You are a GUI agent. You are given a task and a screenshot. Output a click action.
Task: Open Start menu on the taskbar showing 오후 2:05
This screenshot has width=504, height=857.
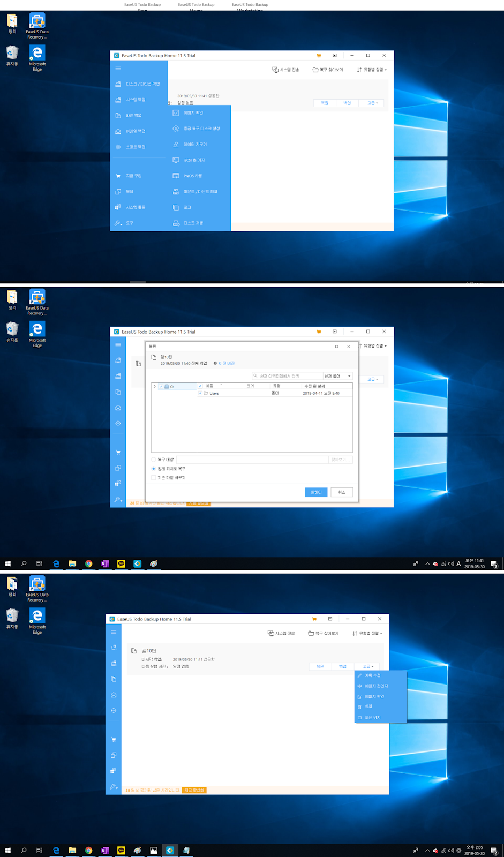pyautogui.click(x=7, y=850)
